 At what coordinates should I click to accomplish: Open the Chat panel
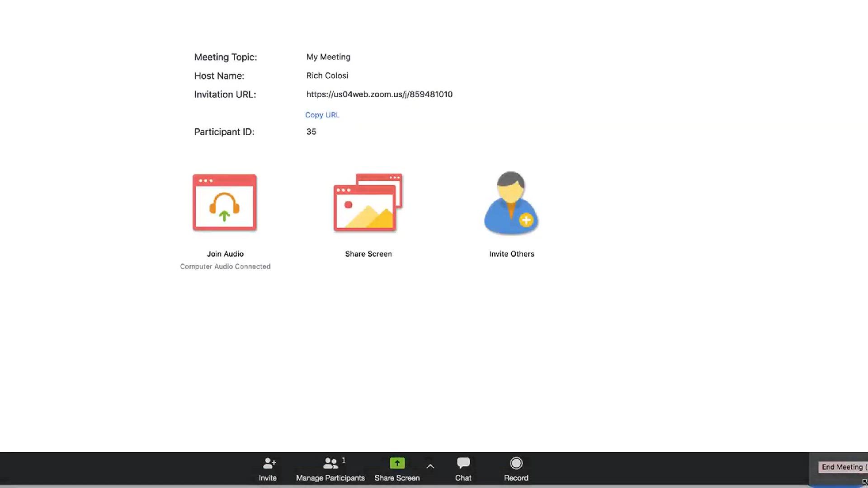pyautogui.click(x=463, y=469)
